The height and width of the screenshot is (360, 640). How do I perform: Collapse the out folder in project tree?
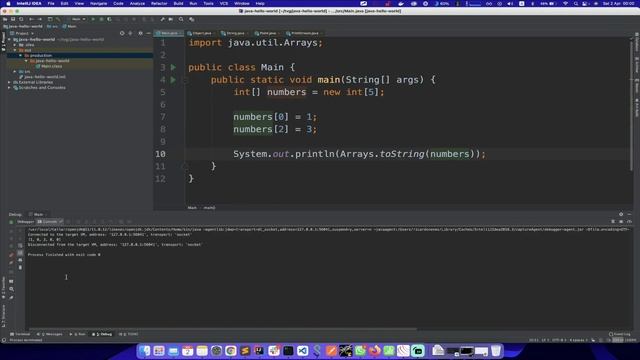click(15, 50)
